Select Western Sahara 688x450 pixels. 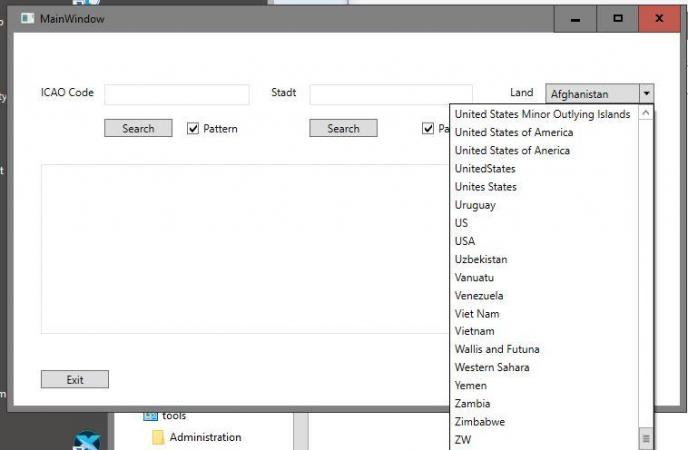pos(492,367)
